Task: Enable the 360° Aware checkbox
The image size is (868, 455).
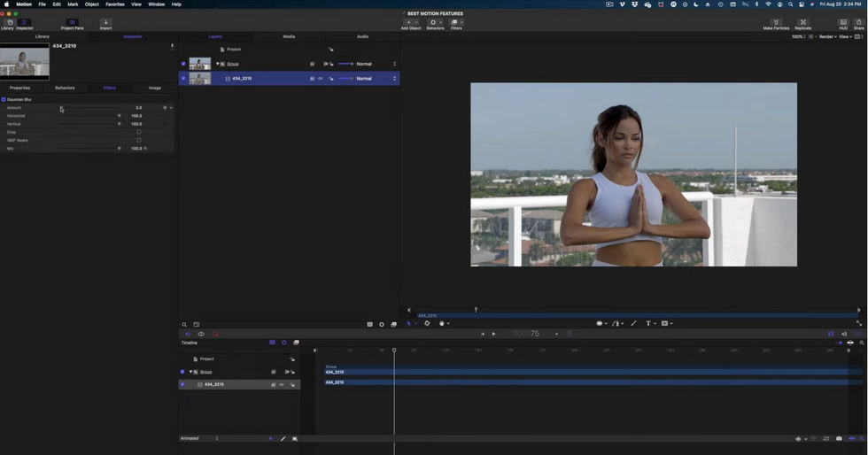Action: point(138,140)
